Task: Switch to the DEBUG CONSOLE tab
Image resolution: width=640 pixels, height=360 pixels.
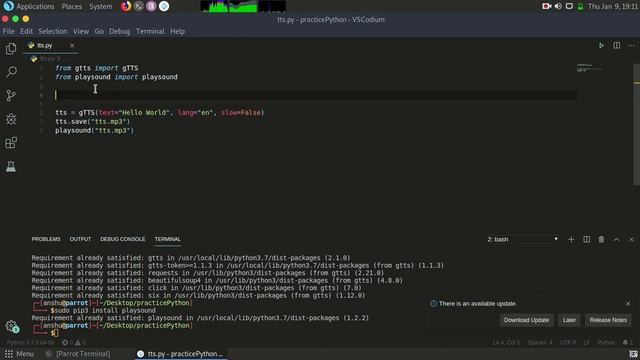Action: click(x=122, y=239)
